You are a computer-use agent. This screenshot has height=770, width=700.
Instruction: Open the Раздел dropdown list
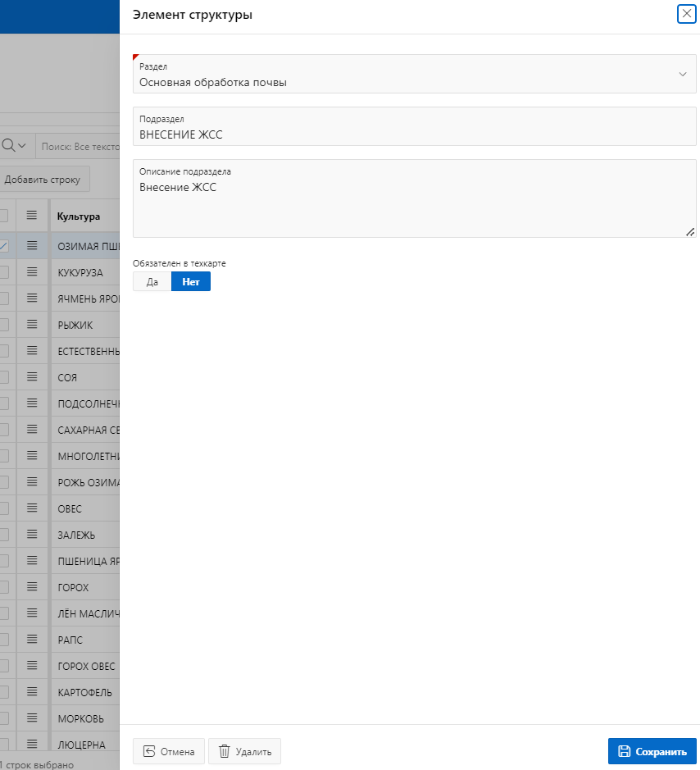tap(682, 74)
